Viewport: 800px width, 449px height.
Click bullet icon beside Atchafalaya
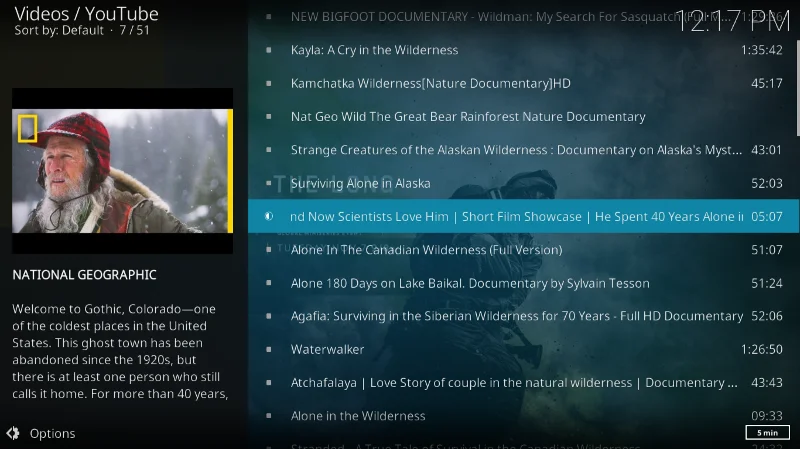(x=269, y=383)
